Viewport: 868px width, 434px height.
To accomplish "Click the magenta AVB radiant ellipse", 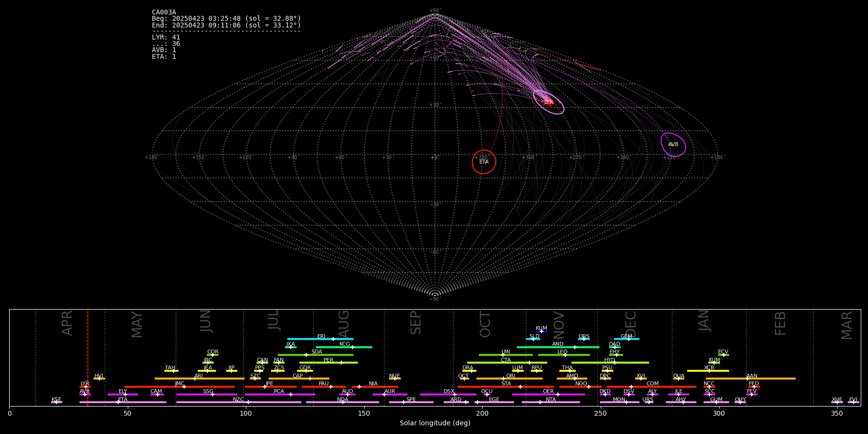I will point(673,144).
